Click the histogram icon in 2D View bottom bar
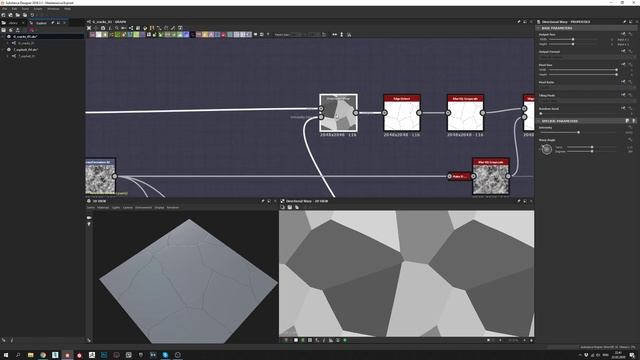This screenshot has height=360, width=640. point(331,340)
